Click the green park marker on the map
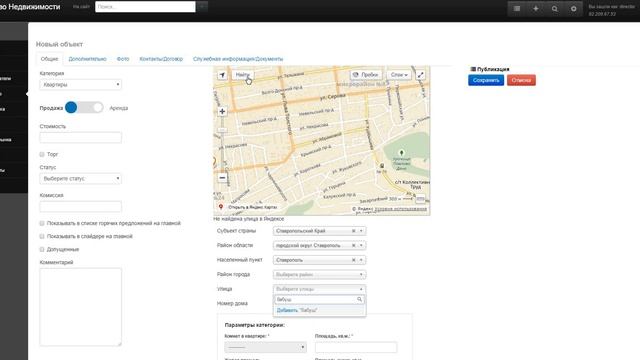Screen dimensions: 640x360 click(401, 153)
